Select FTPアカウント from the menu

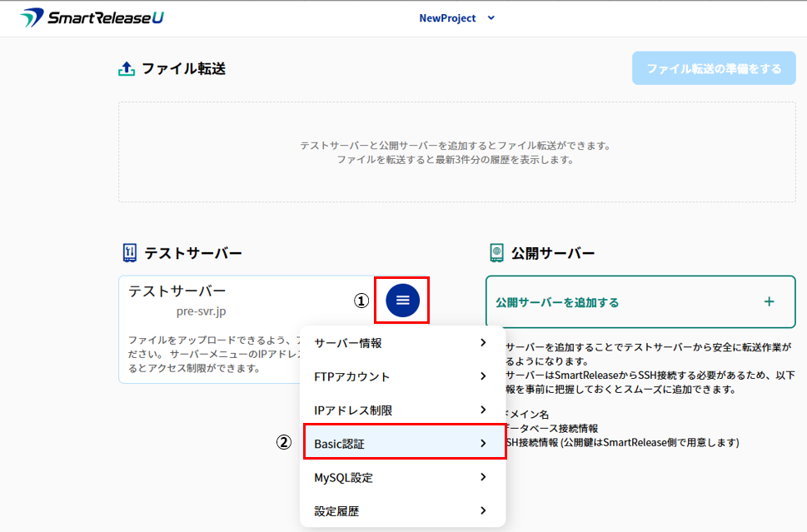click(x=351, y=376)
